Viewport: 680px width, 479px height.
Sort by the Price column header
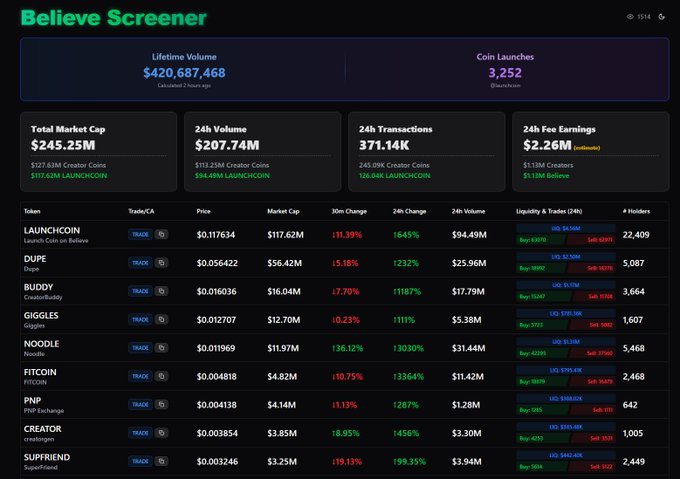click(x=203, y=211)
